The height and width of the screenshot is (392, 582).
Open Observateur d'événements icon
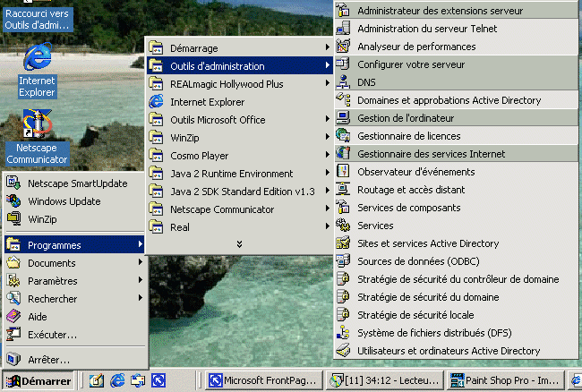click(342, 172)
